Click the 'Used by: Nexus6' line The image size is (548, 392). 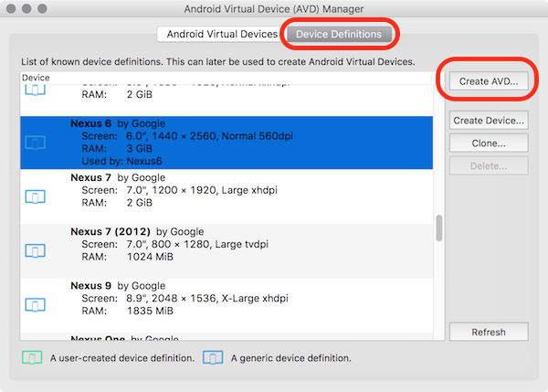[x=122, y=161]
